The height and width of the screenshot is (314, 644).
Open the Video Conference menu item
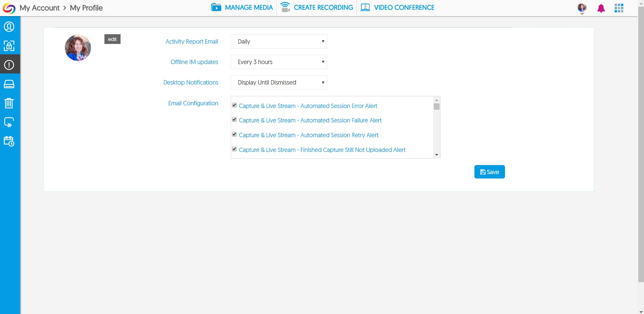pos(398,7)
